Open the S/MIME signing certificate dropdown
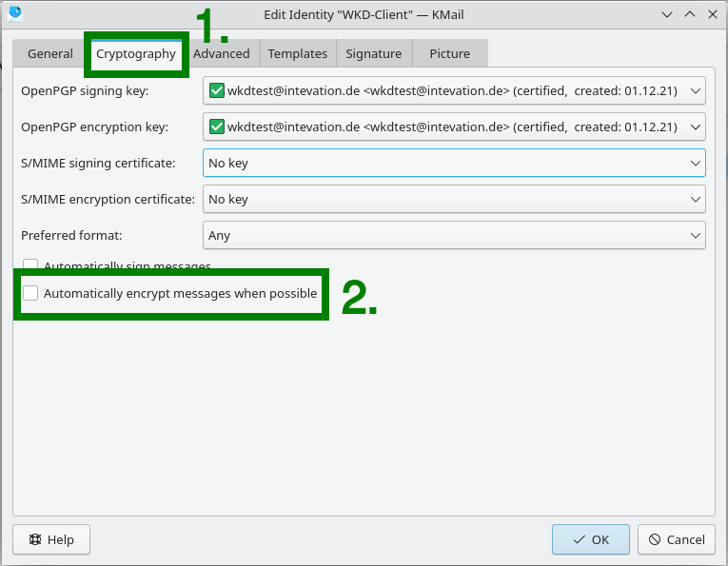Screen dimensions: 728x566 point(454,164)
